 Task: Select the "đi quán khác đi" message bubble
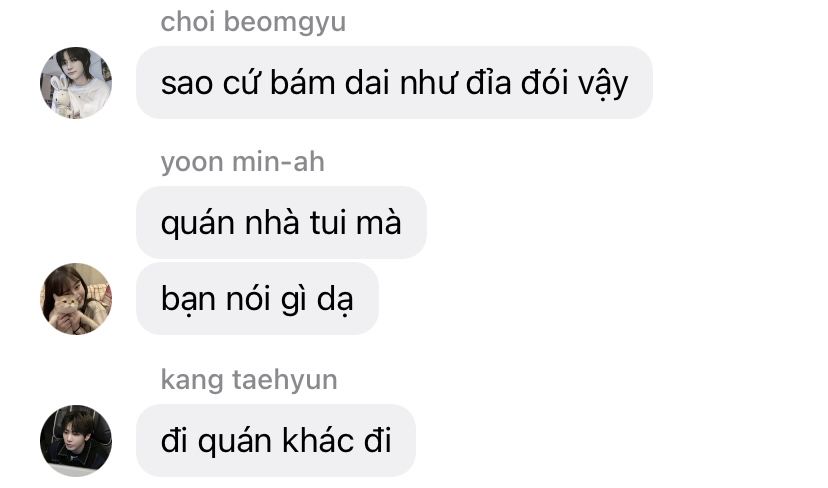tap(276, 440)
